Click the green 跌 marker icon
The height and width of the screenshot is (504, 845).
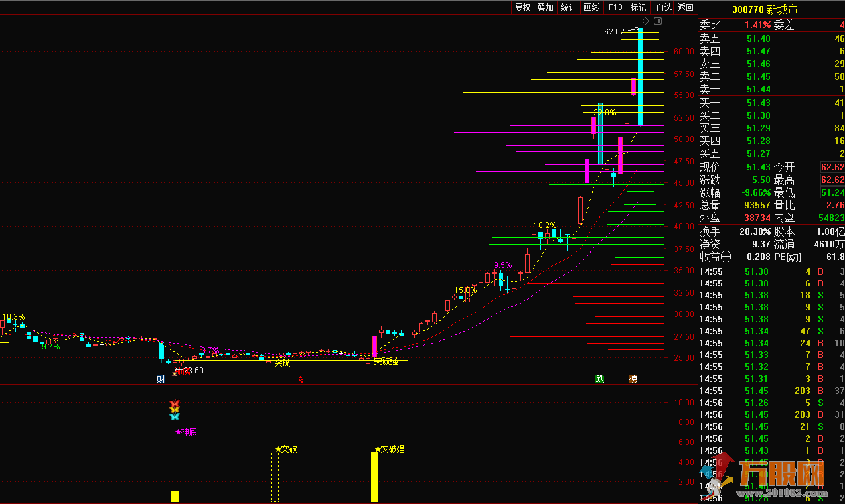[x=600, y=379]
